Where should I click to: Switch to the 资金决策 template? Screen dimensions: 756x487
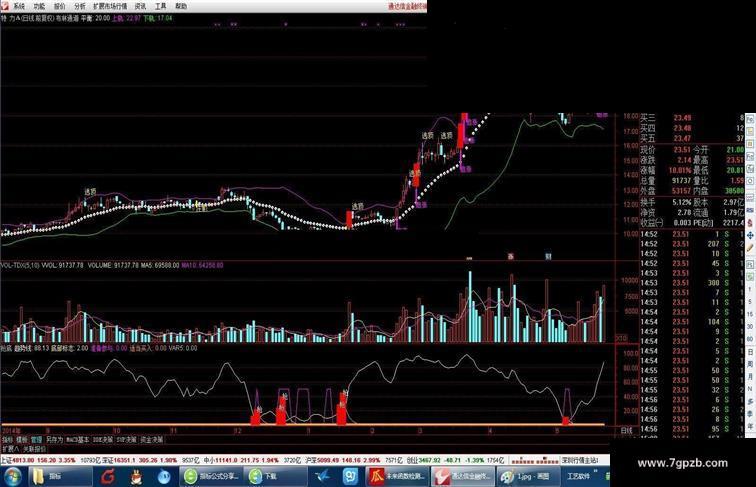click(152, 440)
